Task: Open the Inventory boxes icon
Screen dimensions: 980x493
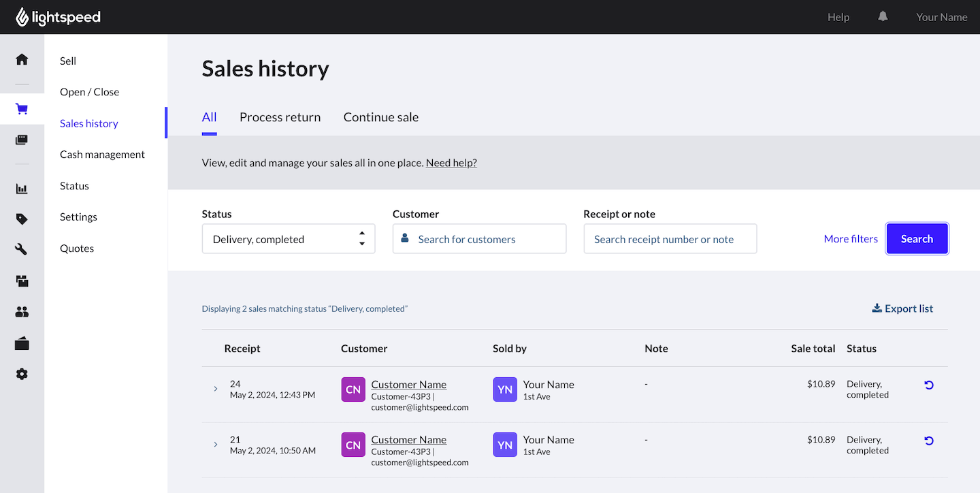Action: coord(22,281)
